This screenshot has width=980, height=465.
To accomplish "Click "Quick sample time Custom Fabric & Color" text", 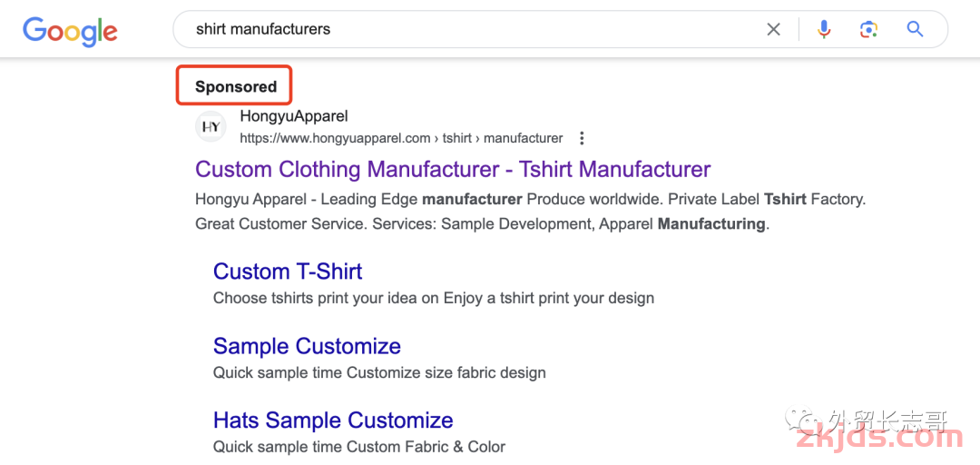I will 359,447.
